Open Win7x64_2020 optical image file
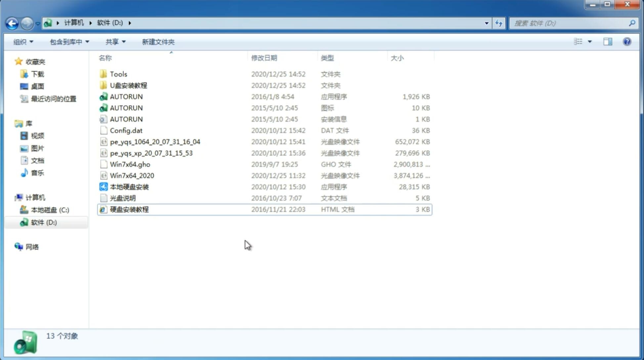This screenshot has height=360, width=644. point(132,176)
